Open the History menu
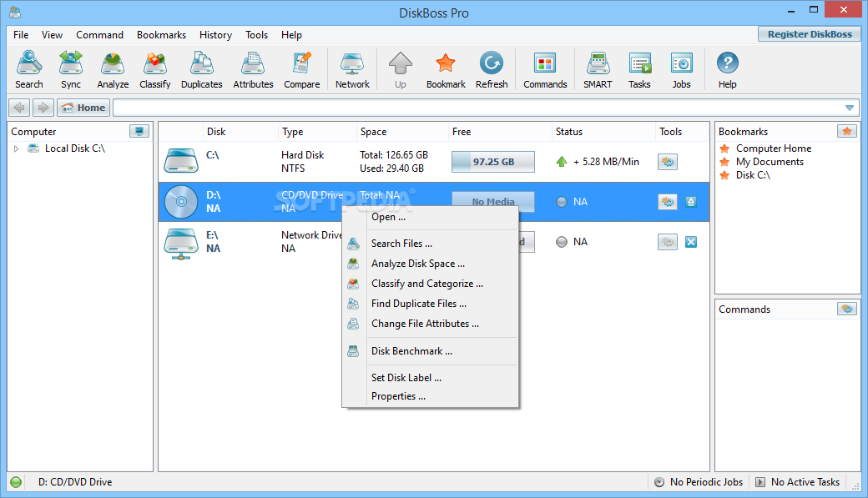The image size is (868, 498). coord(215,35)
